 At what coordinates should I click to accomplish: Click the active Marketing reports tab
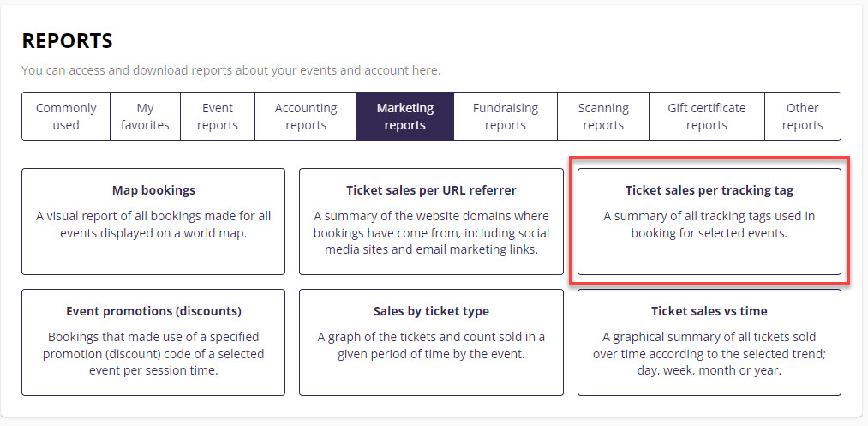click(x=405, y=117)
